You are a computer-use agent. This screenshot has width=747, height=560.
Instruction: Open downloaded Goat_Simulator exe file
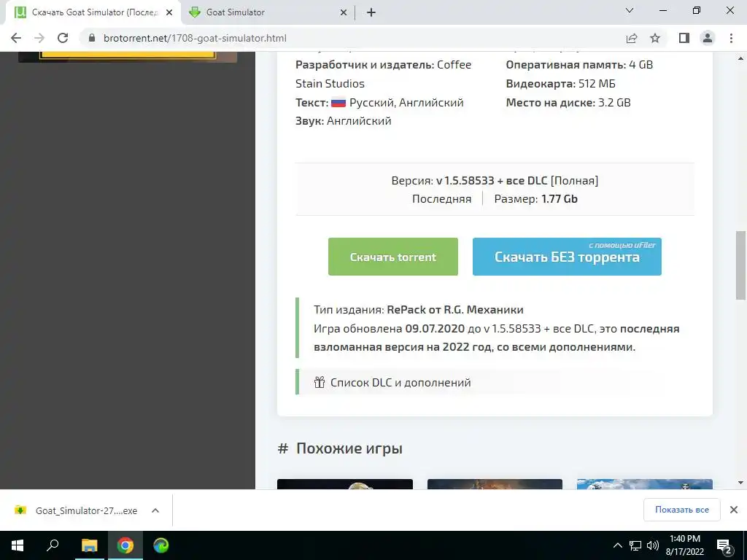pyautogui.click(x=86, y=510)
